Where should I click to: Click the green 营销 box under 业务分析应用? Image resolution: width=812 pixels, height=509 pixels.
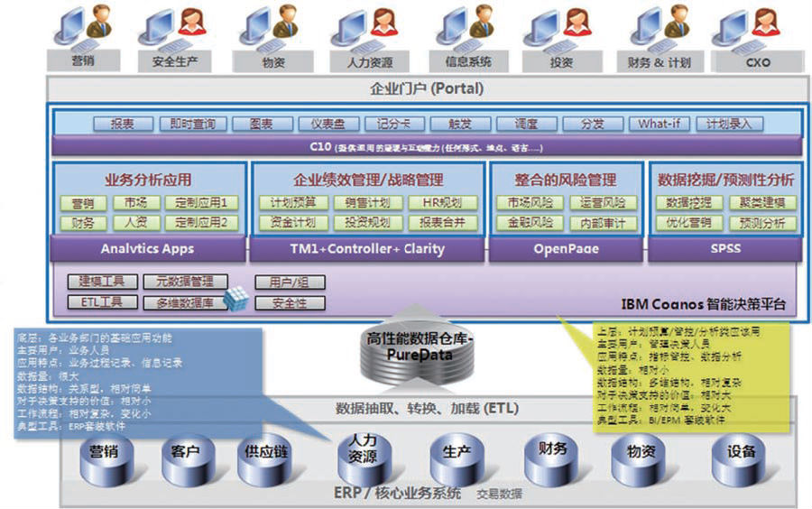(83, 203)
